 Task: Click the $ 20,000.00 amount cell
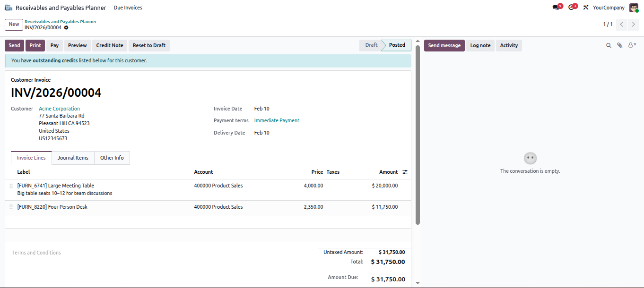pos(385,186)
